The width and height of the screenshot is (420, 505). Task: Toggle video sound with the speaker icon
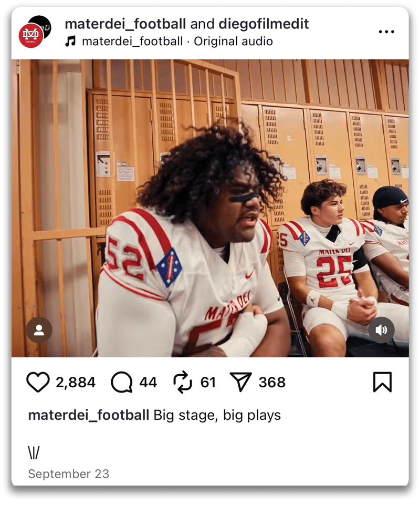[381, 330]
